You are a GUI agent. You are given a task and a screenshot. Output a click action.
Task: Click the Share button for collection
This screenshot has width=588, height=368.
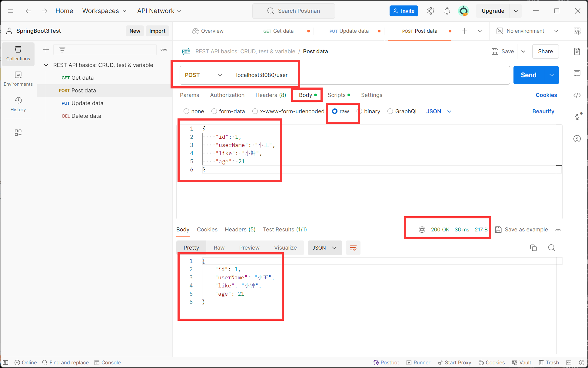tap(544, 51)
